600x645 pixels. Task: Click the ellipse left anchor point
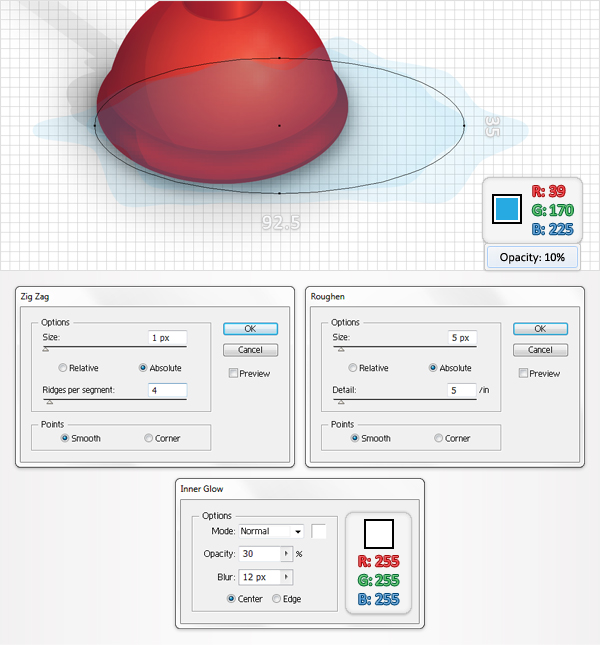tap(95, 125)
